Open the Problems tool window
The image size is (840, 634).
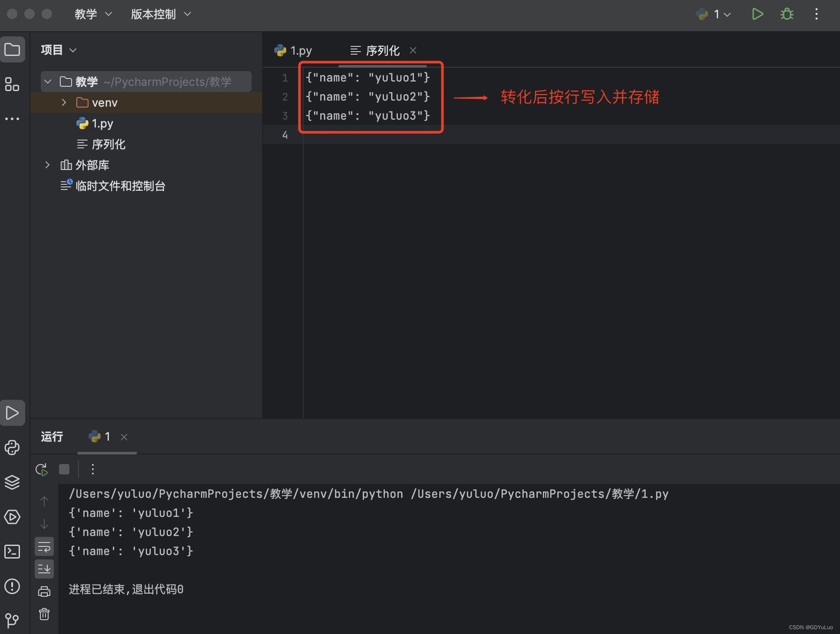12,586
